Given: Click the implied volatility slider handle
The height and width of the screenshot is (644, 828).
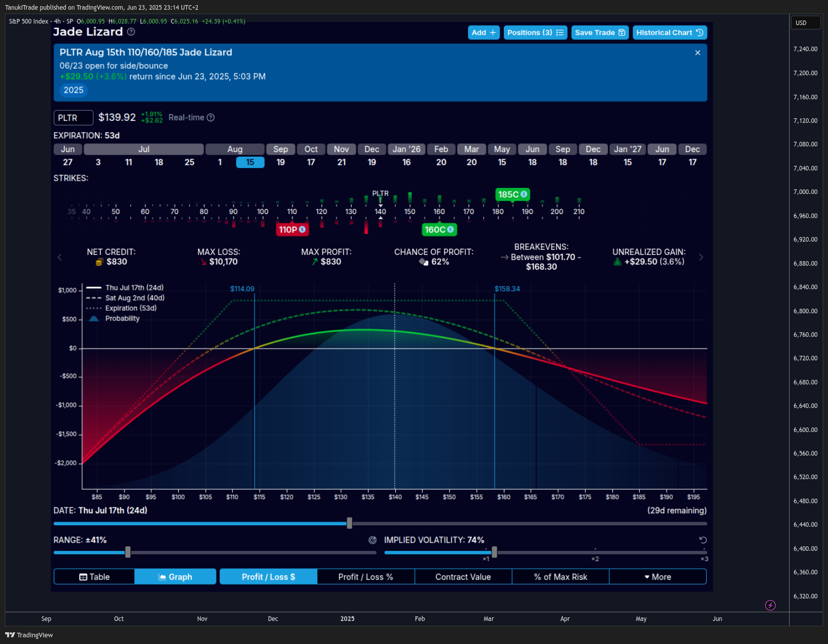Looking at the screenshot, I should (494, 552).
